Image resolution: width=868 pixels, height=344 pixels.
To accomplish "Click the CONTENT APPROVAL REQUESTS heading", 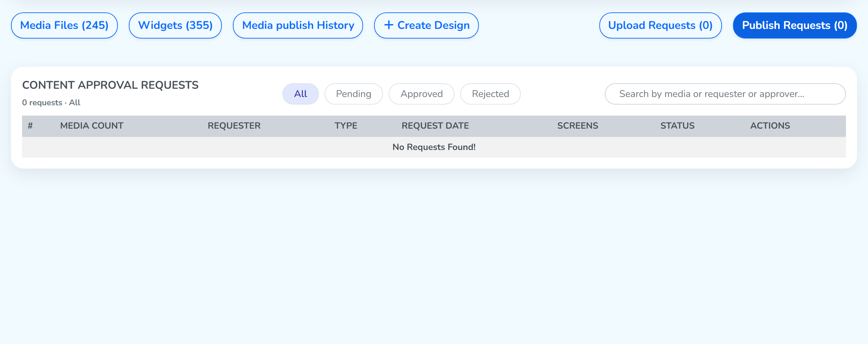I will pyautogui.click(x=110, y=85).
